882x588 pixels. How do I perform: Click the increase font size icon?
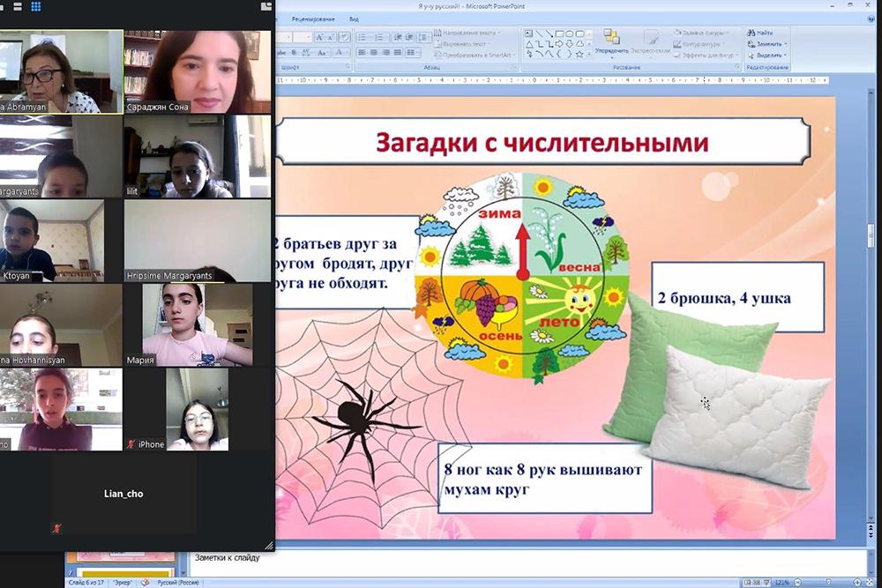click(320, 37)
